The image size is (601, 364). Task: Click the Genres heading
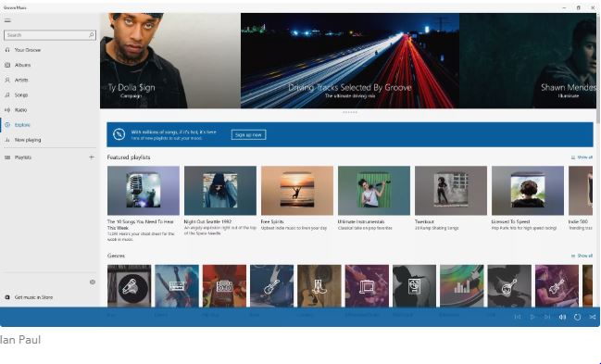(x=116, y=256)
